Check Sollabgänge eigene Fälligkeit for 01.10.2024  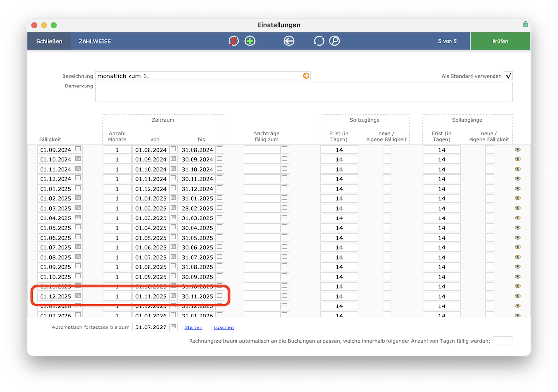point(489,159)
